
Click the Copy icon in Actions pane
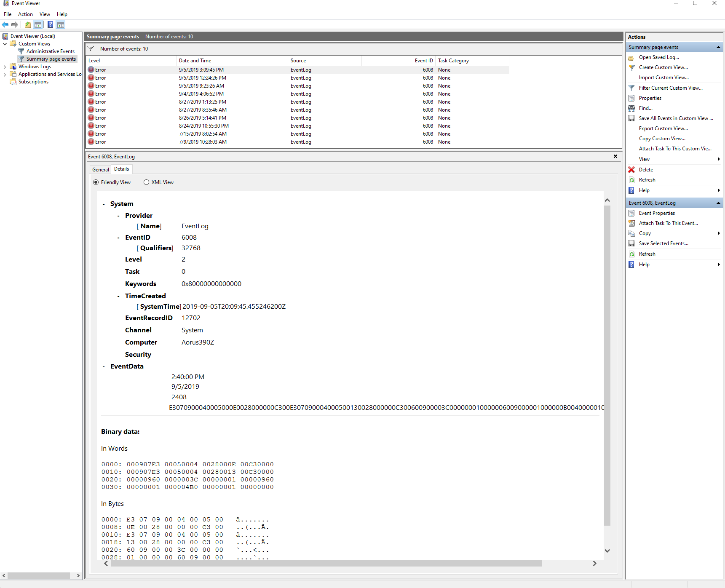click(631, 233)
